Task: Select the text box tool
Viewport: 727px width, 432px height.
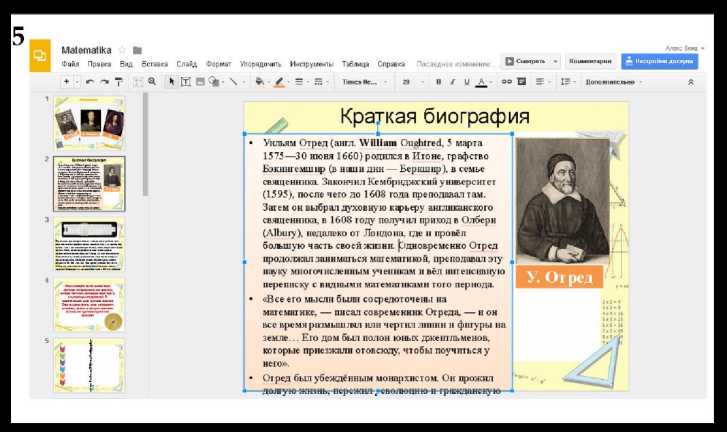Action: pos(186,82)
